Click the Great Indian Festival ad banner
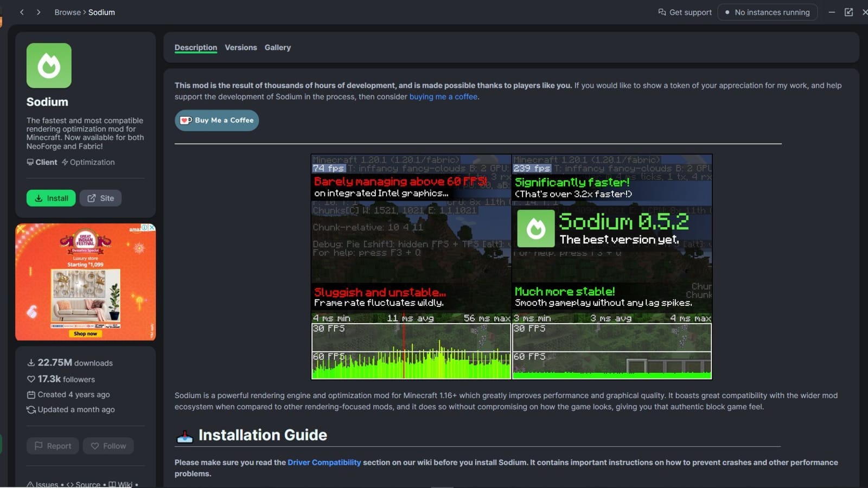Viewport: 868px width, 488px height. point(85,282)
